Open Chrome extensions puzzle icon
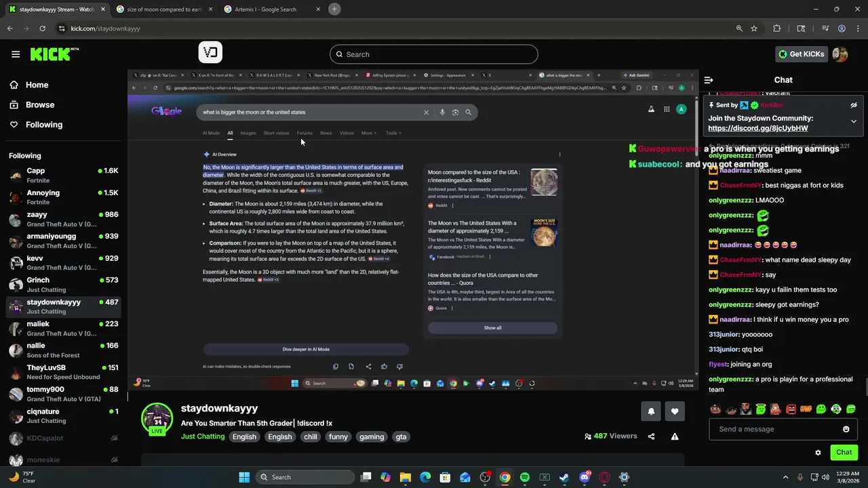The image size is (868, 488). pyautogui.click(x=777, y=28)
